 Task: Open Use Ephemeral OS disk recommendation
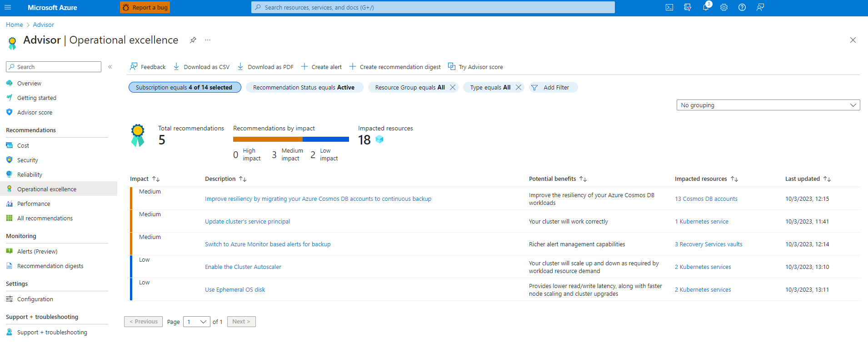235,289
